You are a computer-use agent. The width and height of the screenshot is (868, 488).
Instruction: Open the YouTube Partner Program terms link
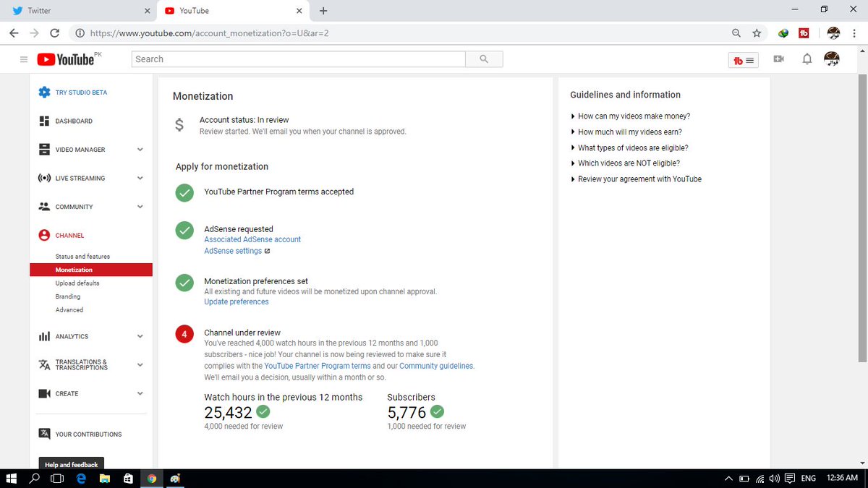(318, 366)
